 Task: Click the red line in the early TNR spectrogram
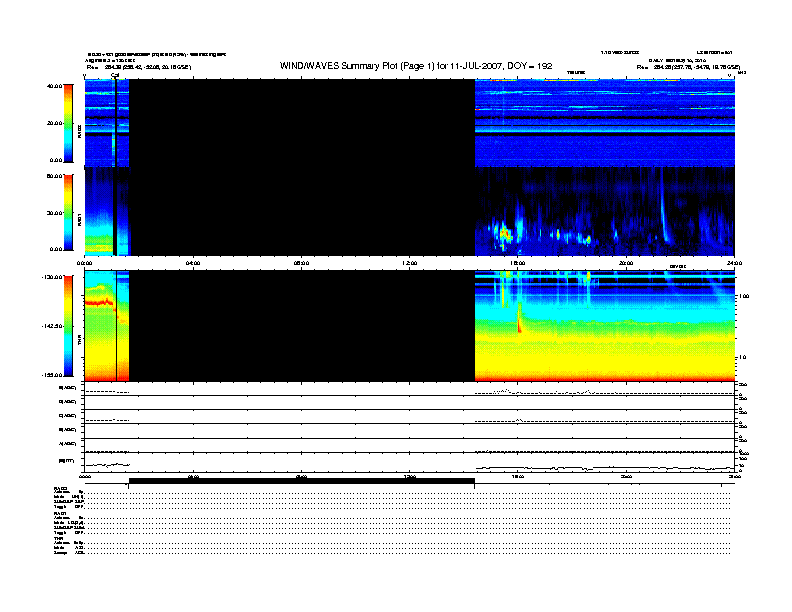100,302
